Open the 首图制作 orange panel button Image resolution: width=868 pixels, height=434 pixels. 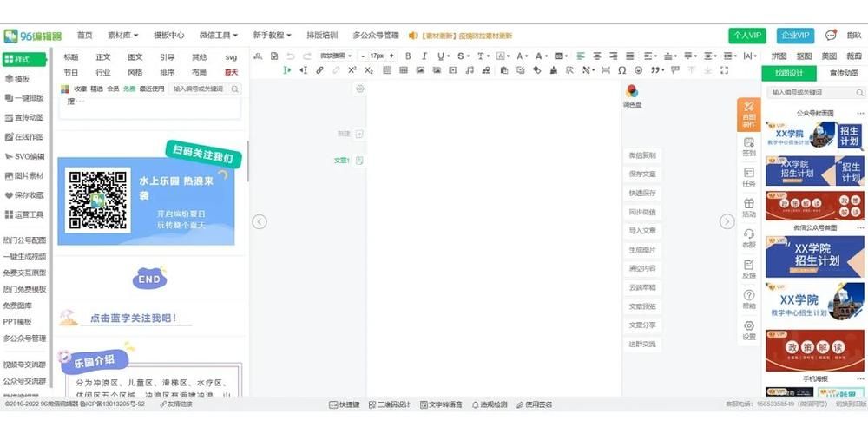click(x=748, y=115)
